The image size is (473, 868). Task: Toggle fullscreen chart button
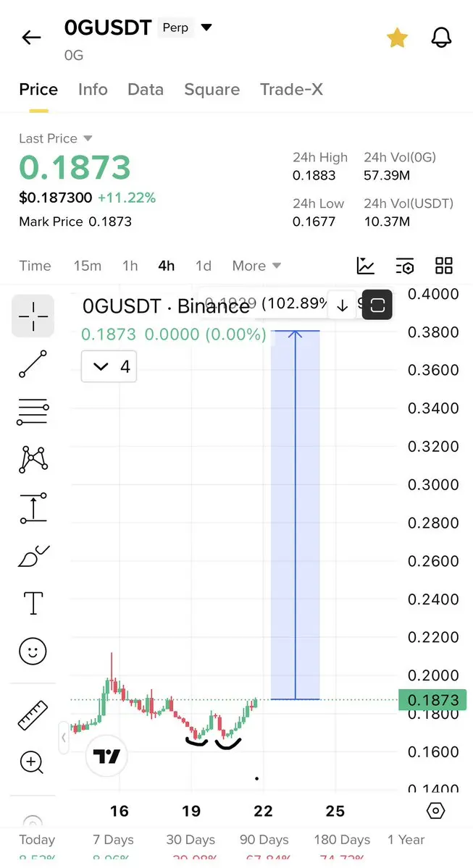[x=377, y=305]
